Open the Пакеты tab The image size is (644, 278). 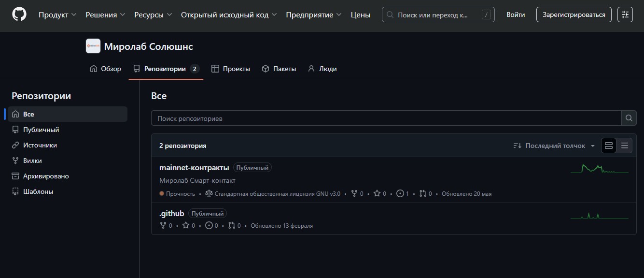279,69
